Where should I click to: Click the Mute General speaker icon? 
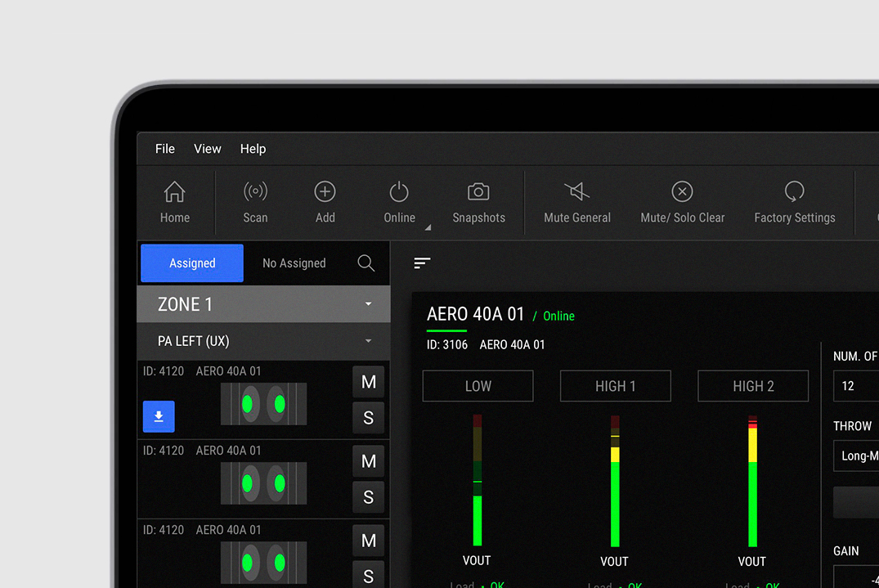coord(576,192)
